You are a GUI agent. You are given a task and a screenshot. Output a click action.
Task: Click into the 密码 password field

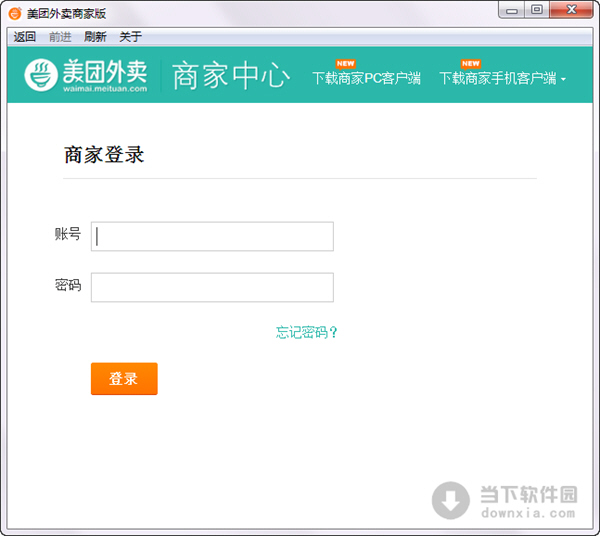[x=212, y=287]
